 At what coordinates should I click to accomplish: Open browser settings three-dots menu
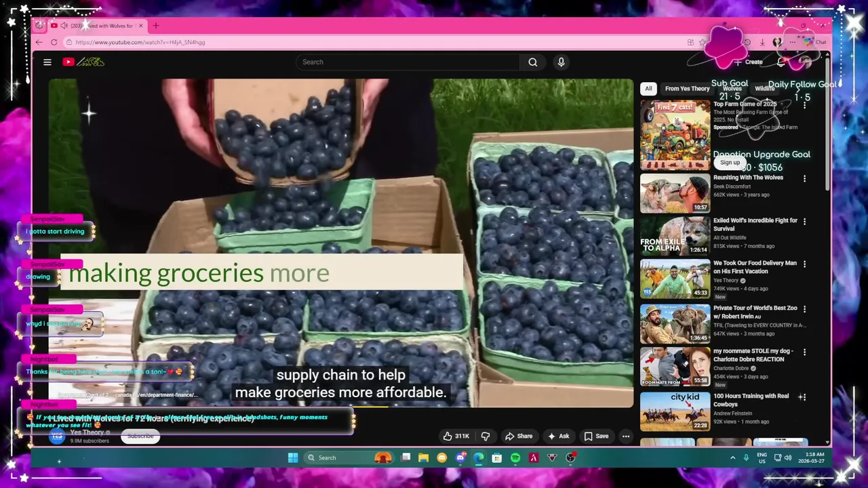792,42
